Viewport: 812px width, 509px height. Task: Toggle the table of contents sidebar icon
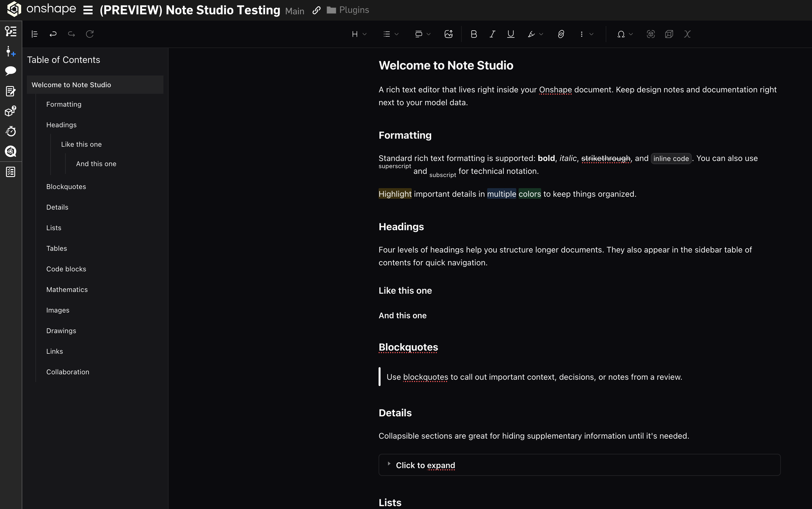coord(35,34)
